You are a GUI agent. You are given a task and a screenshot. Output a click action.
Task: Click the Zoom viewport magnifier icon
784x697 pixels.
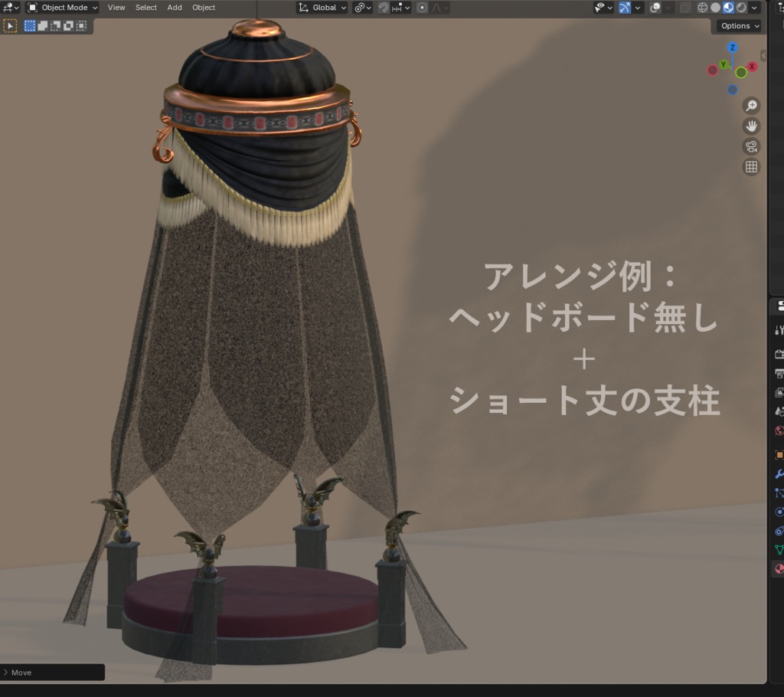(751, 106)
